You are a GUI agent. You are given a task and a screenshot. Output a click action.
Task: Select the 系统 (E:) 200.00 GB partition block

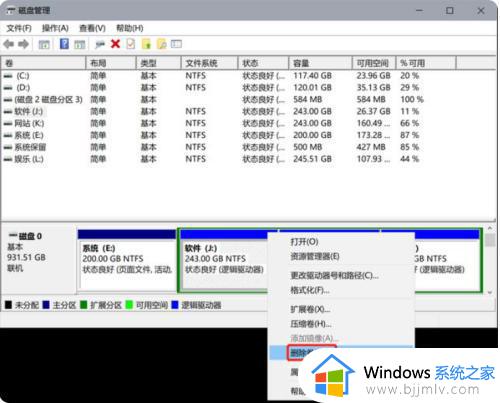coord(127,260)
